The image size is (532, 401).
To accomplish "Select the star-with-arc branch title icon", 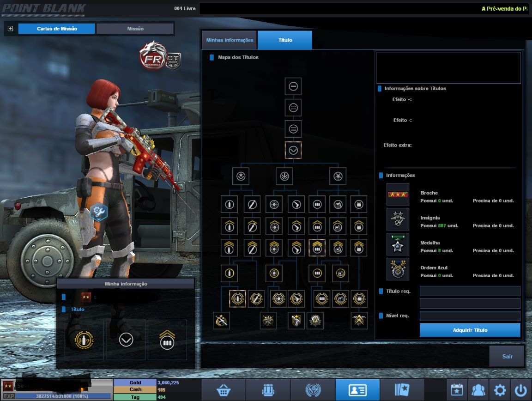I will point(241,176).
